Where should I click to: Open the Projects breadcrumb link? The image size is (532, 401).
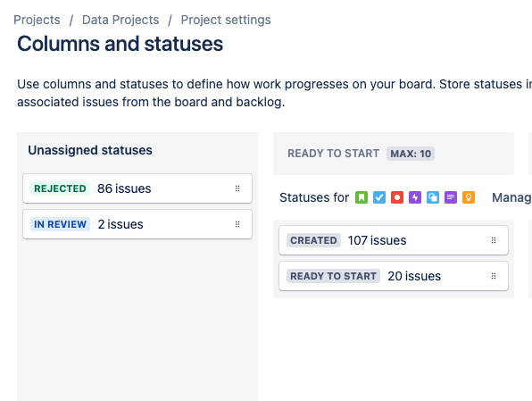click(x=37, y=20)
